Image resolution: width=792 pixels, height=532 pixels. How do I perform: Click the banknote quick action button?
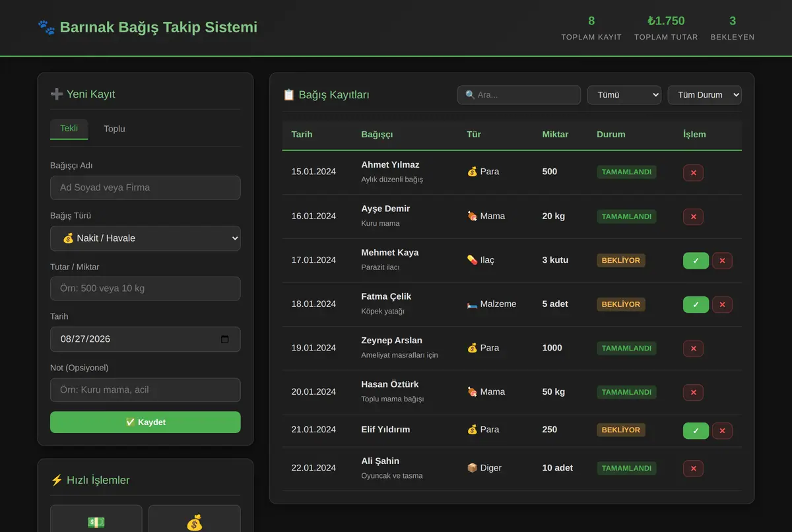click(x=96, y=519)
